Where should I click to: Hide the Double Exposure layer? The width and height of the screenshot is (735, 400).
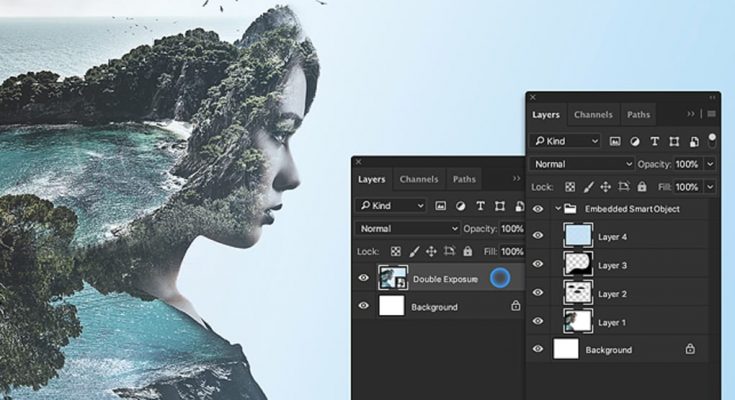[363, 278]
